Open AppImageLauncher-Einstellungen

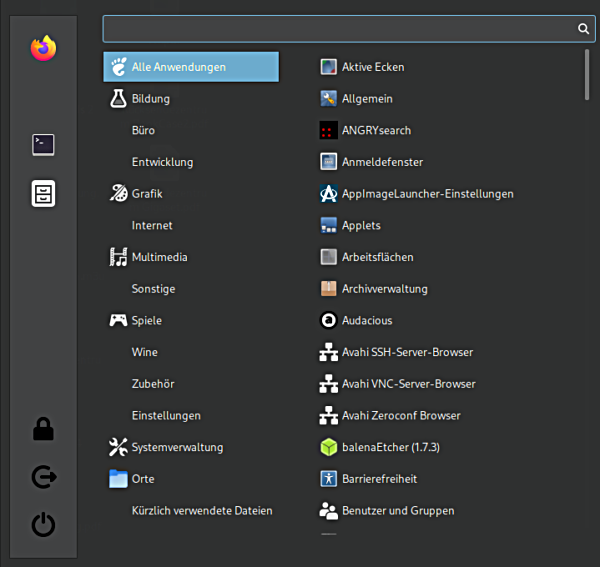pos(426,194)
